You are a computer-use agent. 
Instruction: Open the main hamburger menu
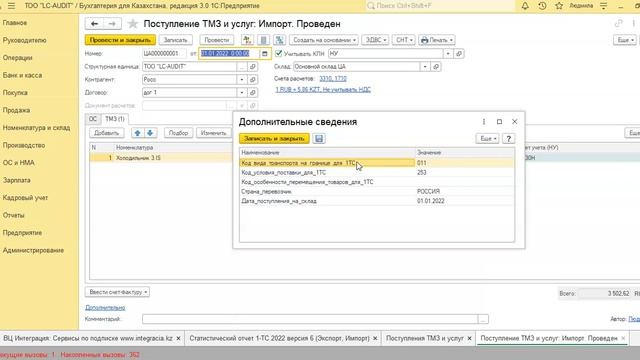pos(11,6)
